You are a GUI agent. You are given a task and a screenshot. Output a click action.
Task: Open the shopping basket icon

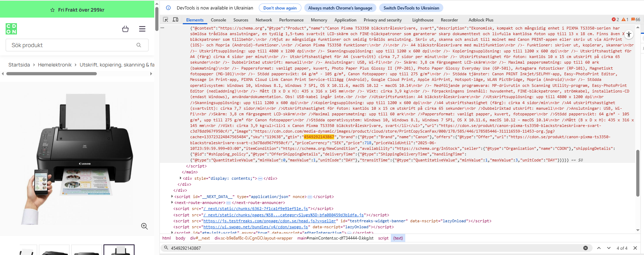pyautogui.click(x=125, y=29)
